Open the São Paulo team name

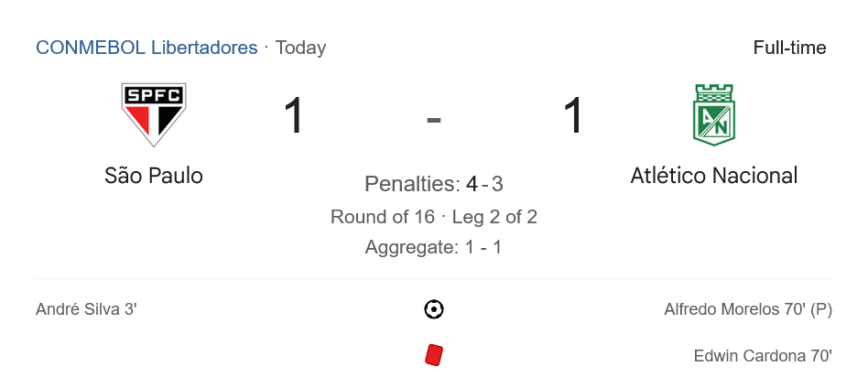tap(154, 175)
